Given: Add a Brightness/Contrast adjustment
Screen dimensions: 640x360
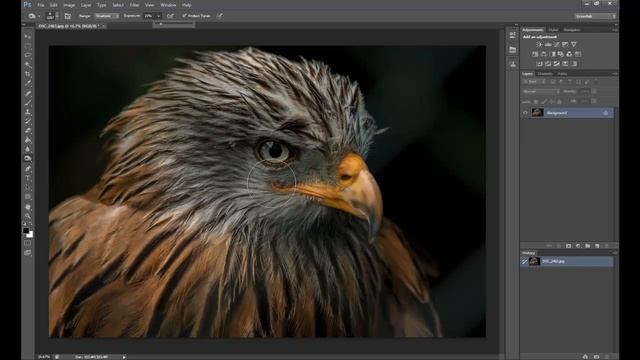Looking at the screenshot, I should click(x=539, y=44).
